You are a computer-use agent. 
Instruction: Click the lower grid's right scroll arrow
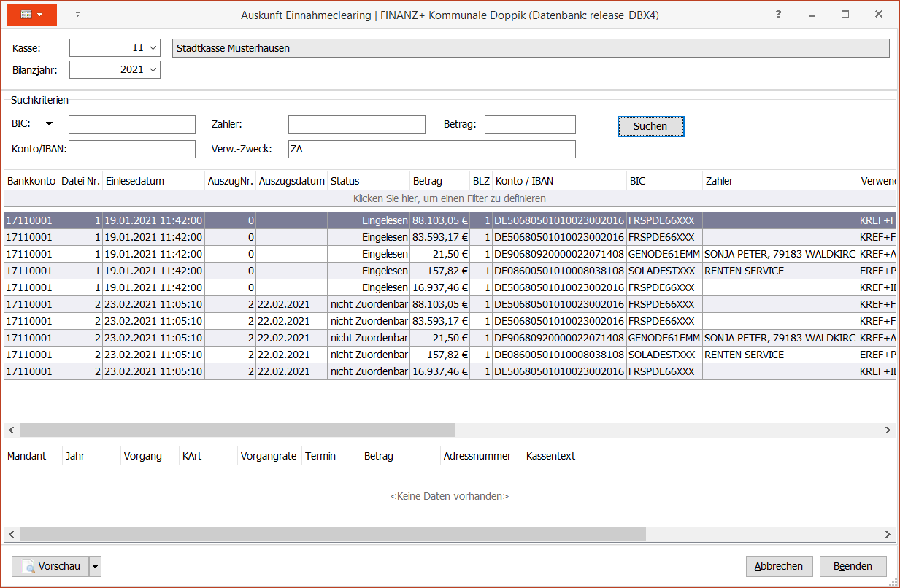tap(888, 534)
